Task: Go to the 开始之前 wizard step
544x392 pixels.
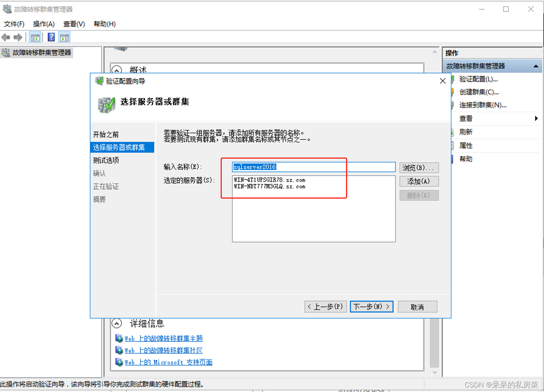Action: point(106,134)
